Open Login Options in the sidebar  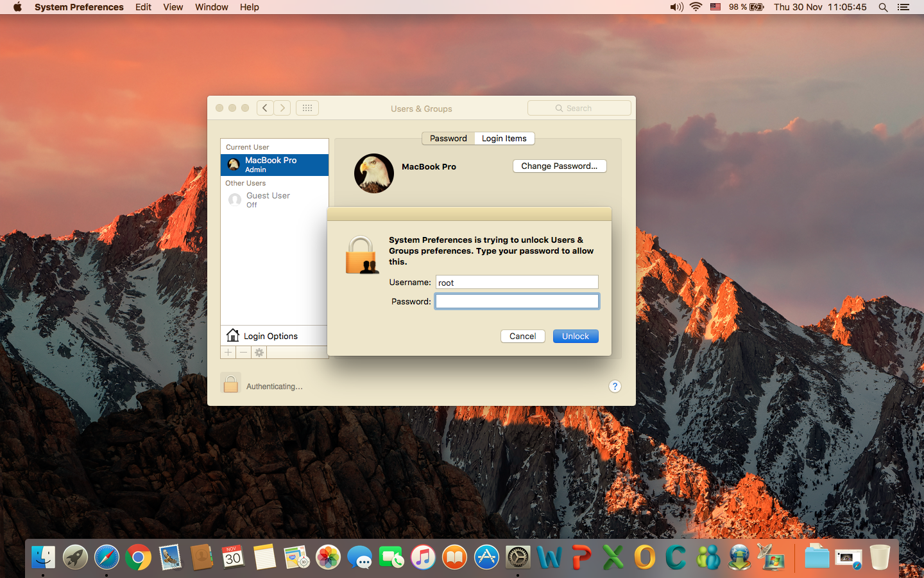pos(274,336)
